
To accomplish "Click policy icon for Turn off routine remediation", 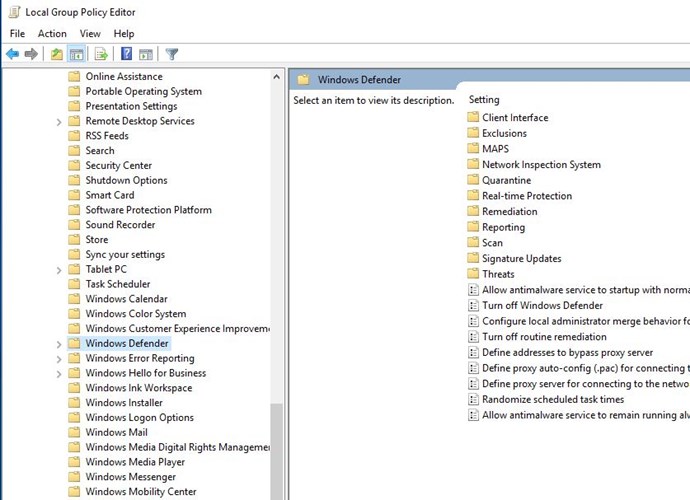I will click(473, 336).
